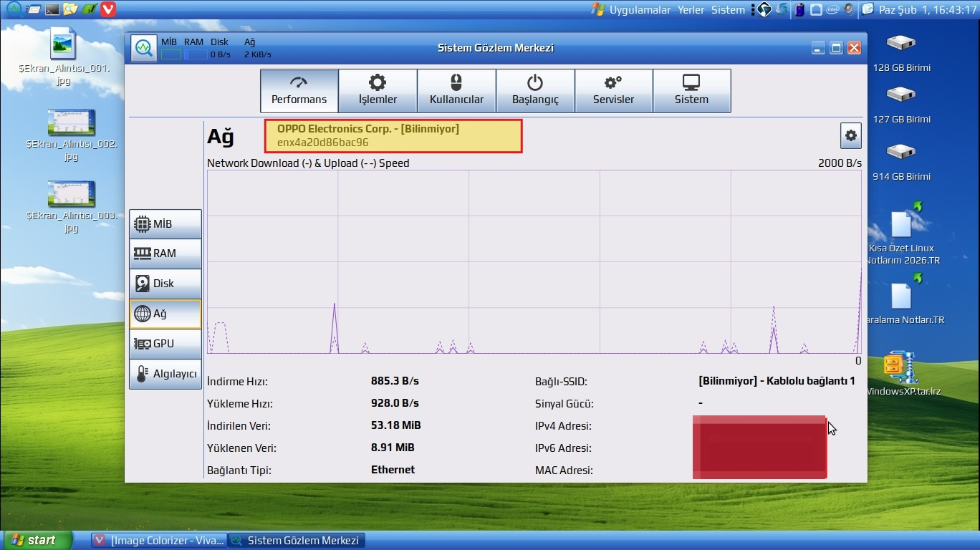This screenshot has width=980, height=550.
Task: Open the battery indicator in the tray
Action: (x=799, y=9)
